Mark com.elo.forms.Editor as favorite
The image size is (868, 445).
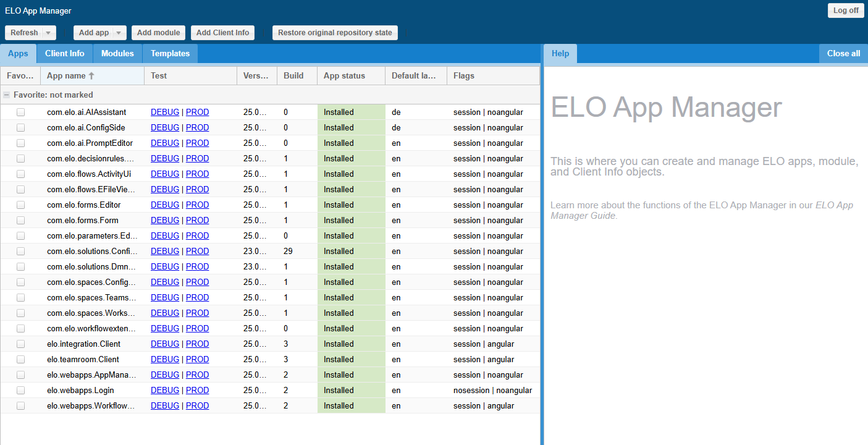point(20,205)
